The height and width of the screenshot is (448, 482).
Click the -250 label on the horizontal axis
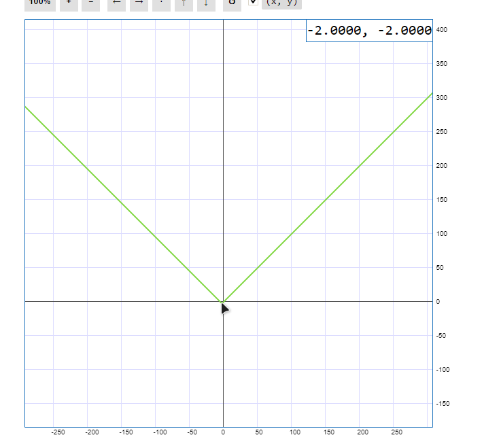58,432
